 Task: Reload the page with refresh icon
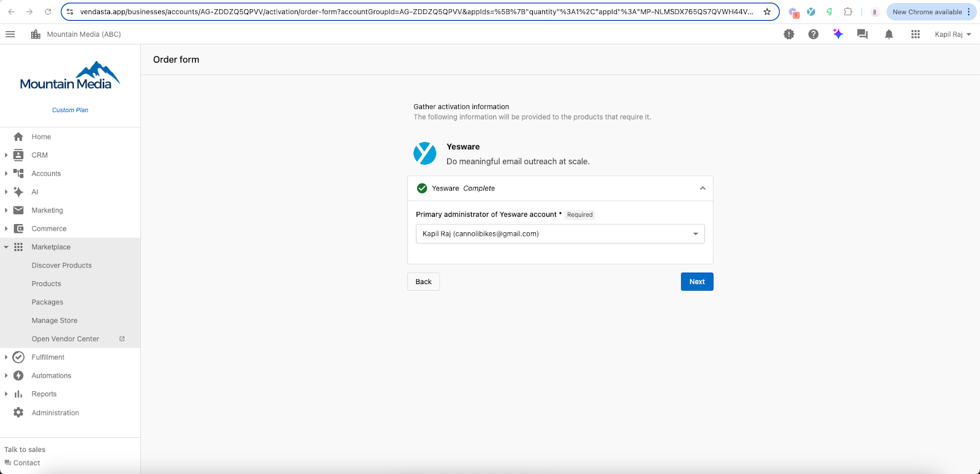48,12
